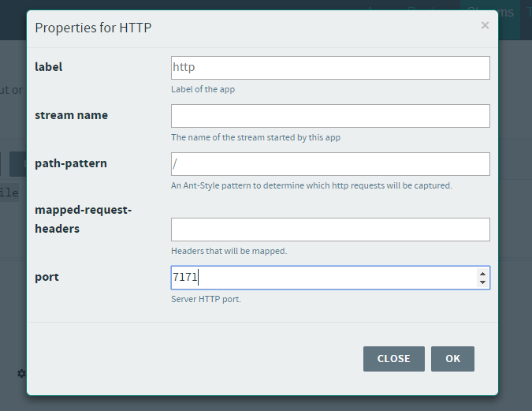Click the 'Properties for HTTP' dialog title
This screenshot has height=411, width=532.
pyautogui.click(x=93, y=28)
